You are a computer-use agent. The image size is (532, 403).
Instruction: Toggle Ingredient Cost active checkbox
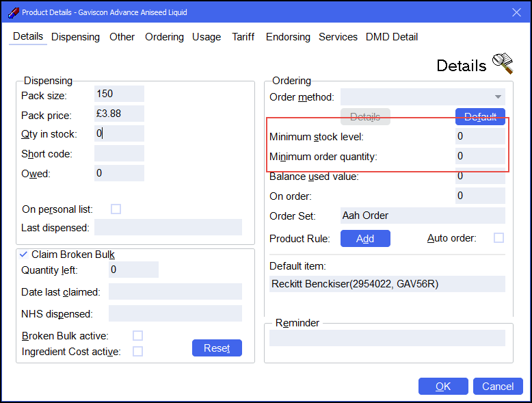(137, 351)
